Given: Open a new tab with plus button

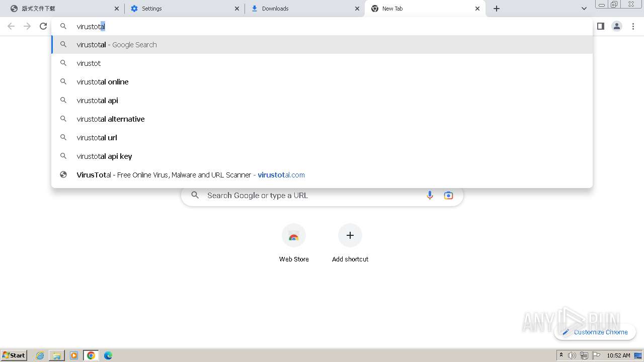Looking at the screenshot, I should [x=497, y=9].
